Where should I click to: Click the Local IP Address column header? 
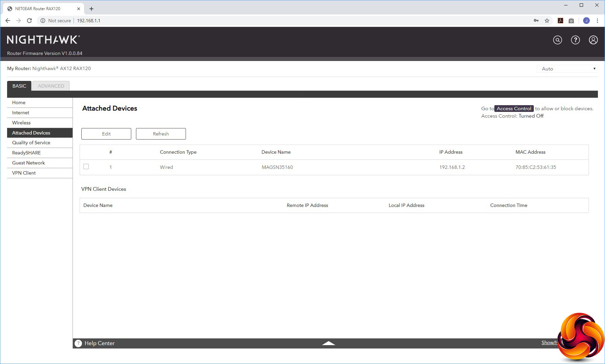[x=407, y=205]
